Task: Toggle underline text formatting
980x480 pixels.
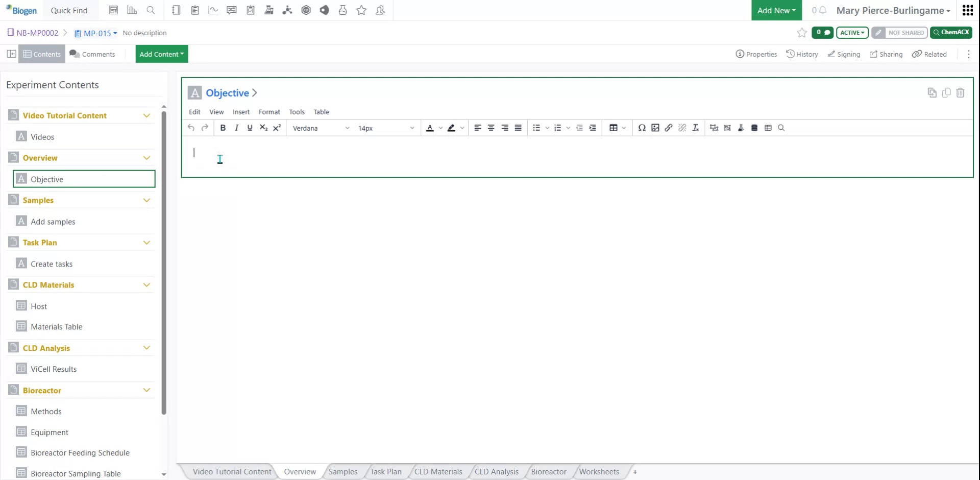Action: pyautogui.click(x=250, y=128)
